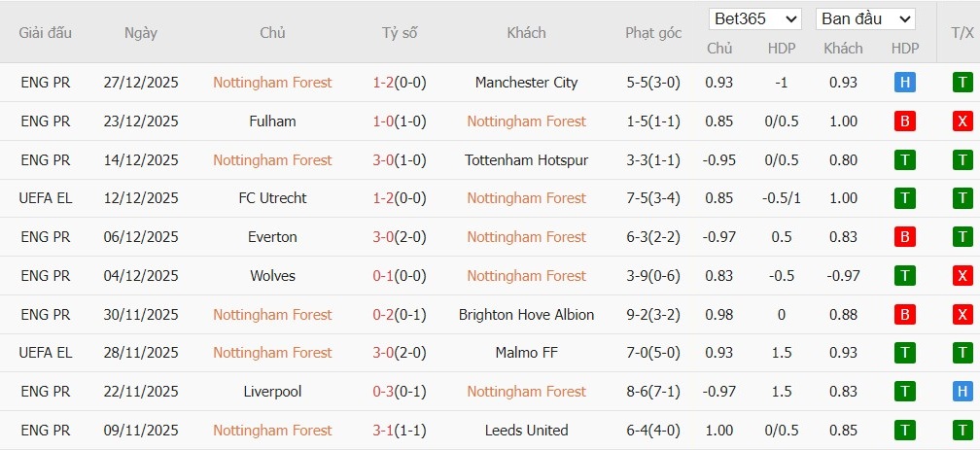Click the 3-1 score versus Leeds United

point(399,430)
